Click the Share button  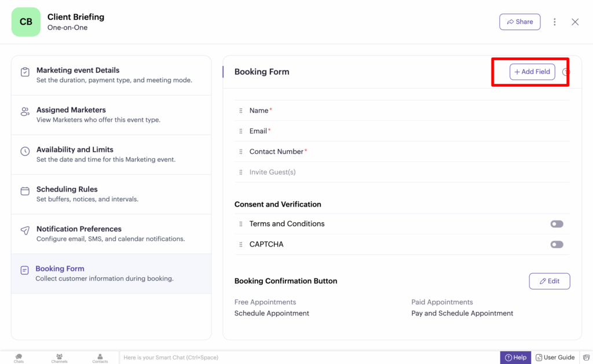(x=519, y=22)
